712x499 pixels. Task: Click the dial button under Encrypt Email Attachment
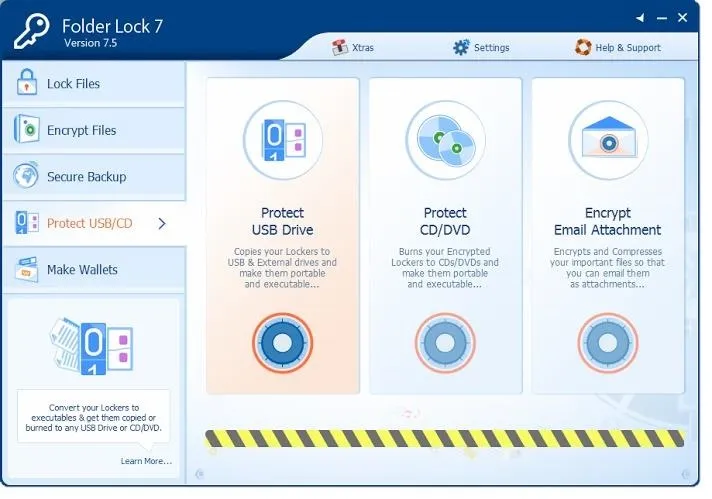tap(608, 343)
